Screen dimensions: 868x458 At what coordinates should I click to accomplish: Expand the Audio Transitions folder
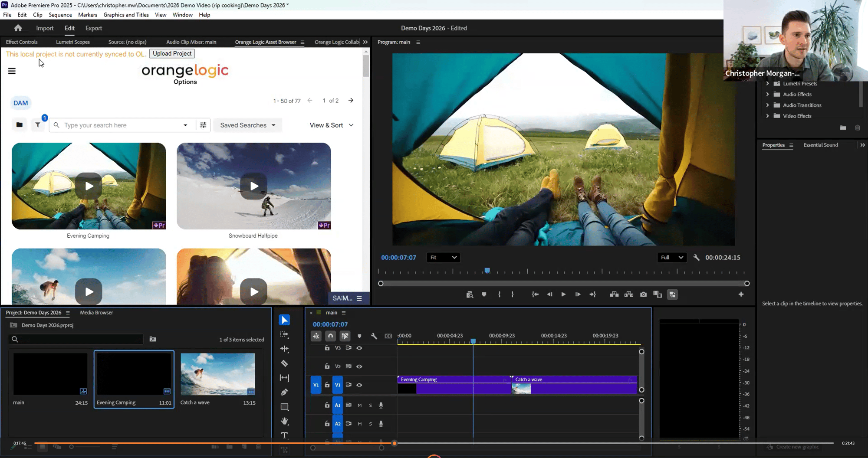(767, 105)
